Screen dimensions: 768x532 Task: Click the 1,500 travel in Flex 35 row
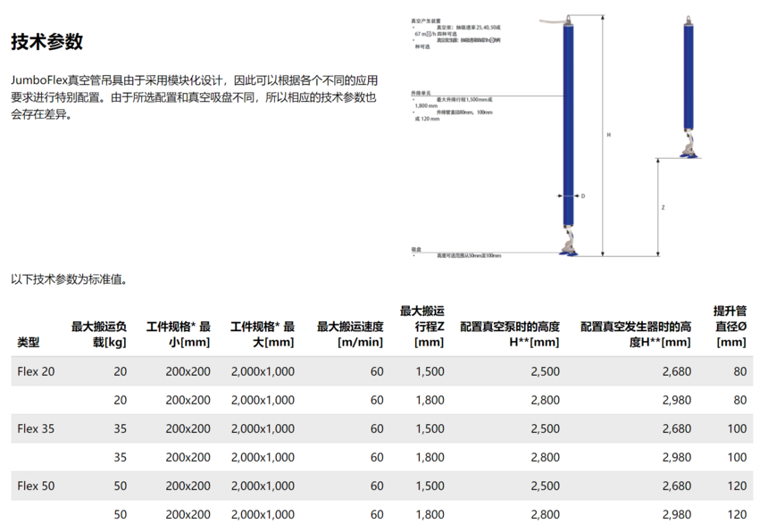pyautogui.click(x=430, y=428)
